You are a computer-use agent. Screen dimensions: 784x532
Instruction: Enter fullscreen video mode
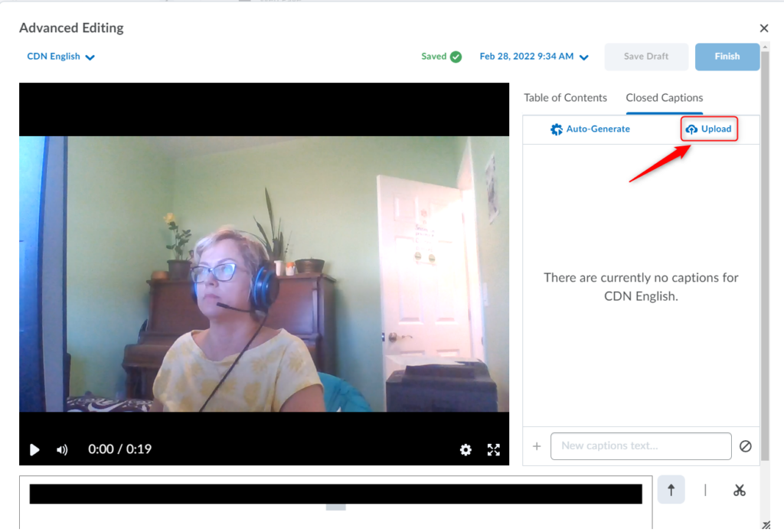(x=494, y=450)
